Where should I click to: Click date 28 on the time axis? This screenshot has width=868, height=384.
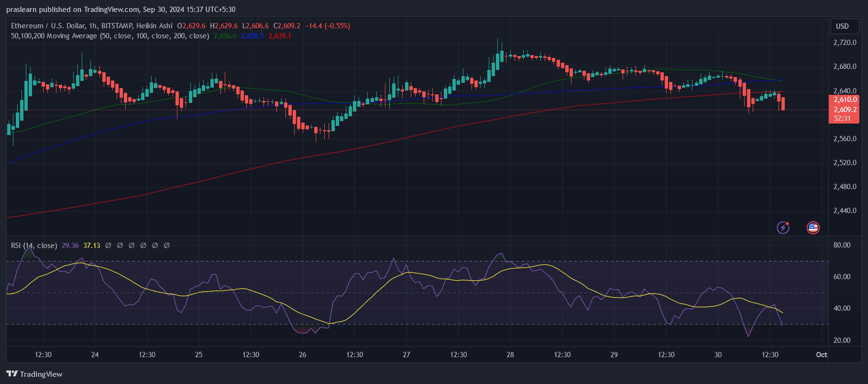coord(510,355)
